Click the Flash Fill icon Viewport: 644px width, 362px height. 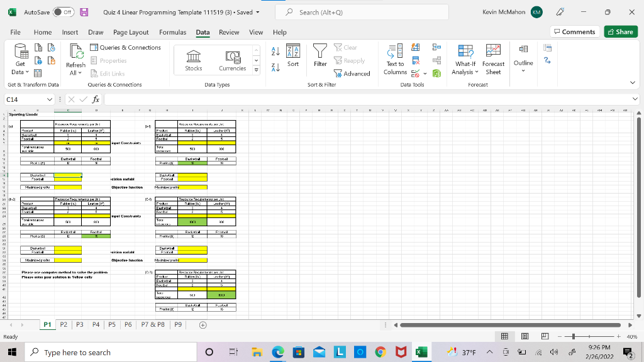click(416, 48)
